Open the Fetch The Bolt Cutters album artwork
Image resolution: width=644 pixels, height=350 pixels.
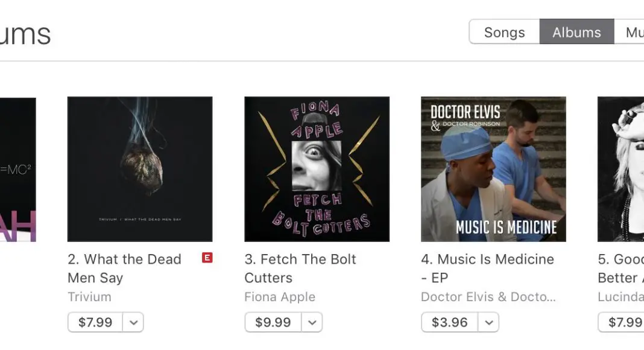pyautogui.click(x=317, y=169)
